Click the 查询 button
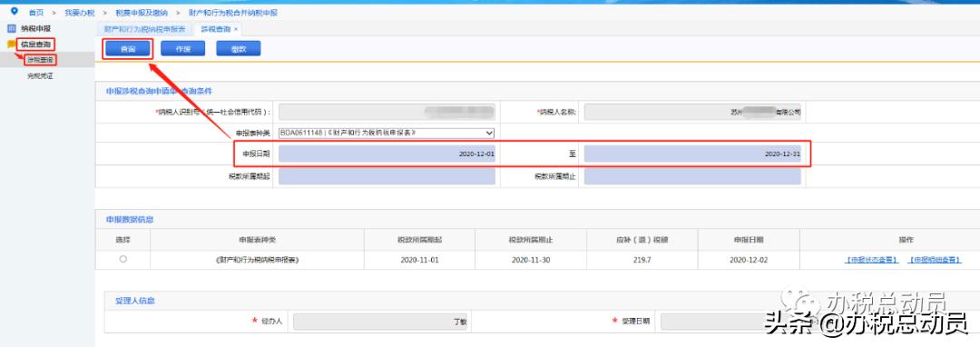This screenshot has width=980, height=347. pyautogui.click(x=128, y=49)
